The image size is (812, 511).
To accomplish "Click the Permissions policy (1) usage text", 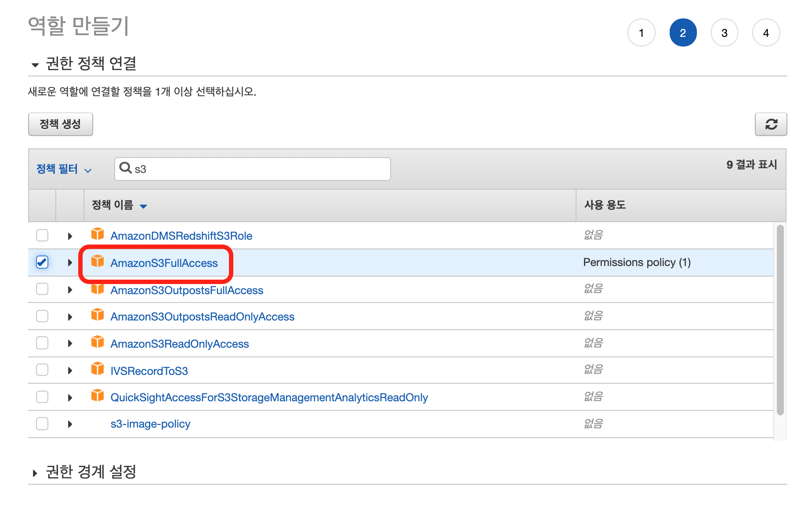I will click(x=637, y=263).
